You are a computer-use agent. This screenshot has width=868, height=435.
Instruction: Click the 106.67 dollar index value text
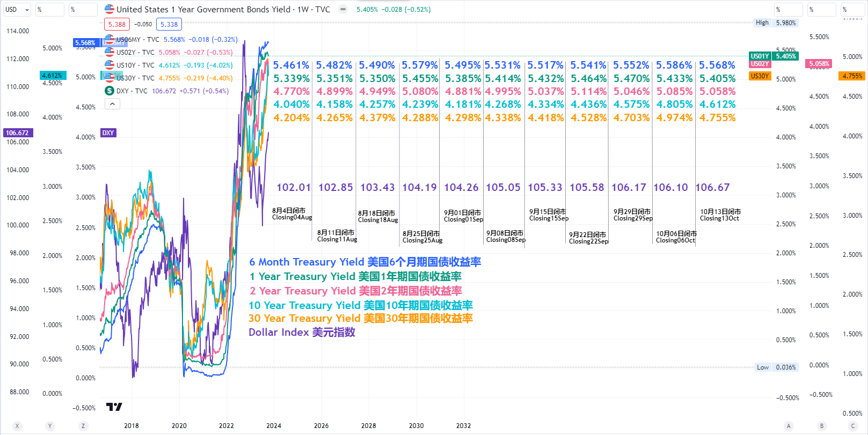point(713,187)
